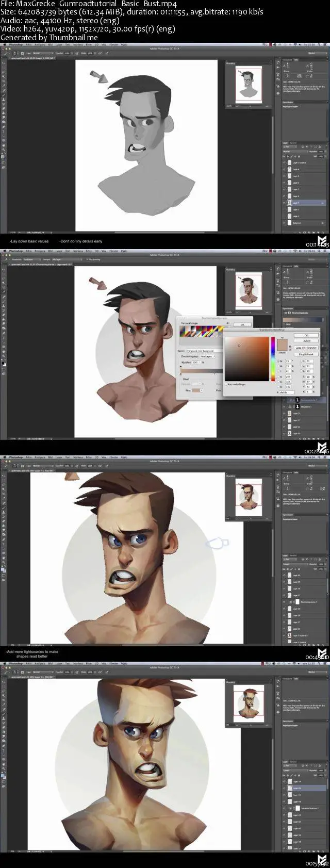Select the Crop tool in the grayscale frame
The image size is (330, 868).
4,80
